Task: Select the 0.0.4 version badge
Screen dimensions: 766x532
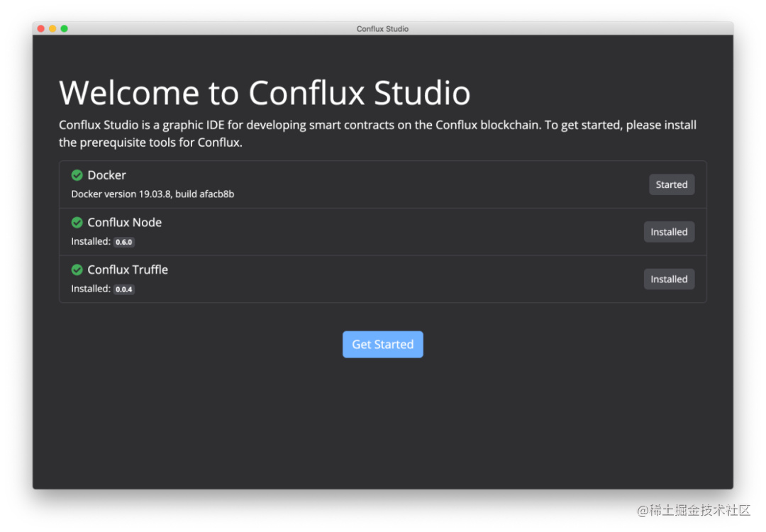Action: (123, 289)
